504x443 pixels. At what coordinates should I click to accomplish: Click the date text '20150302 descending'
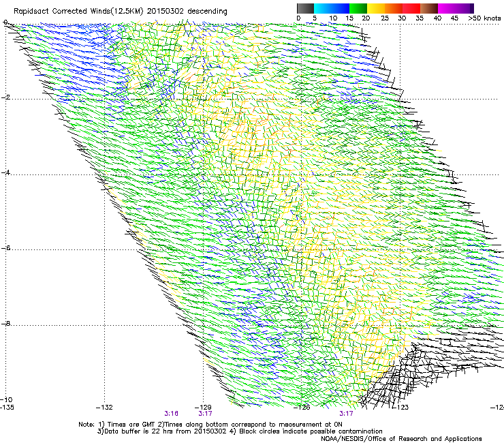[187, 12]
